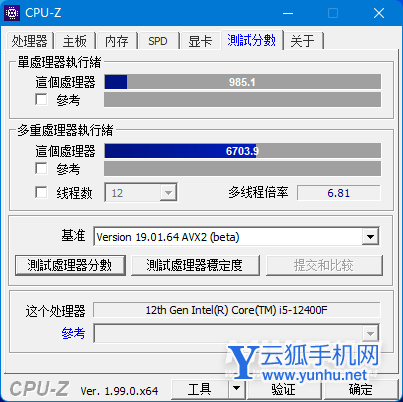Go to the 显卡 tab
This screenshot has height=402, width=403.
click(x=200, y=41)
